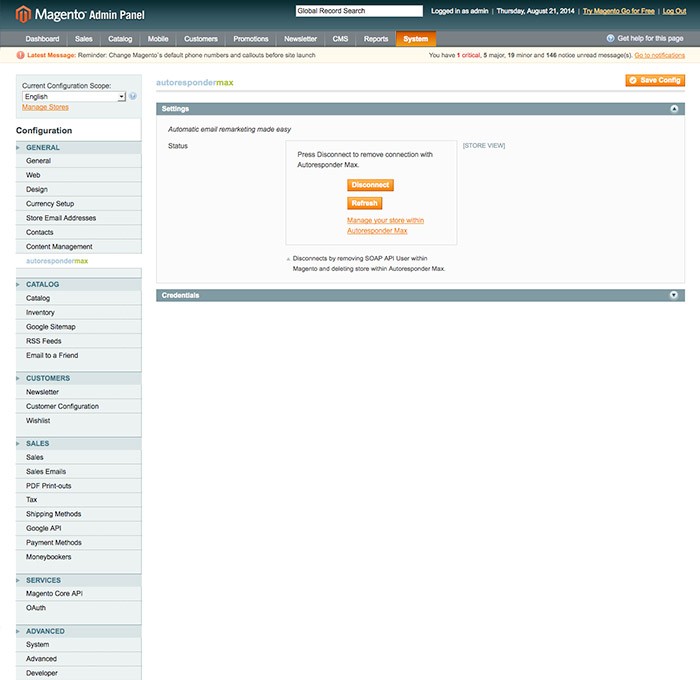Select Moneybookers configuration item
The height and width of the screenshot is (680, 700).
pos(79,557)
